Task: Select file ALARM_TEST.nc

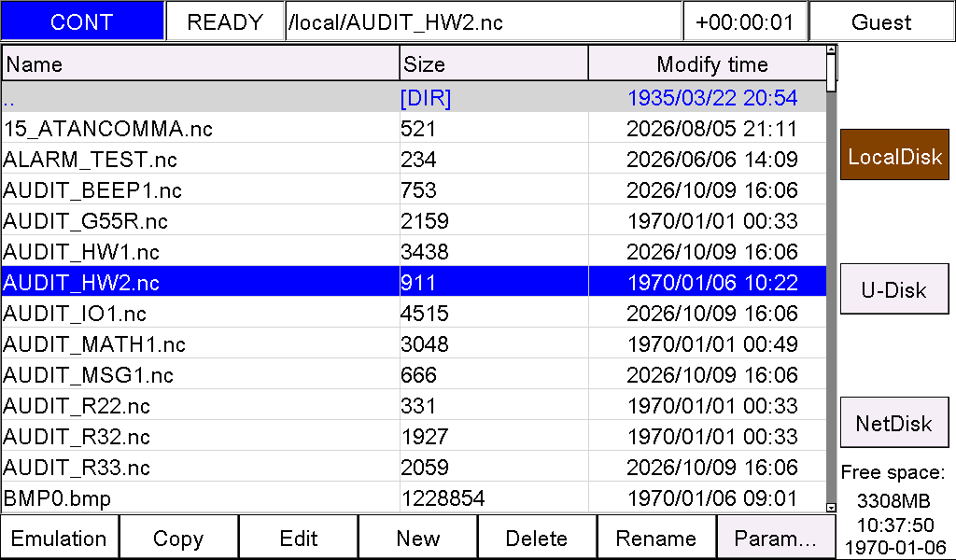Action: coord(414,159)
